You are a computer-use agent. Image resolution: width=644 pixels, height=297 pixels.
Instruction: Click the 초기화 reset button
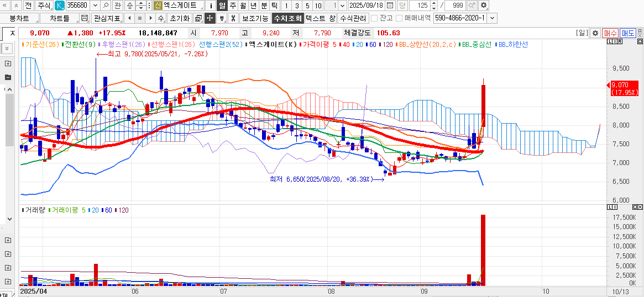click(x=179, y=18)
